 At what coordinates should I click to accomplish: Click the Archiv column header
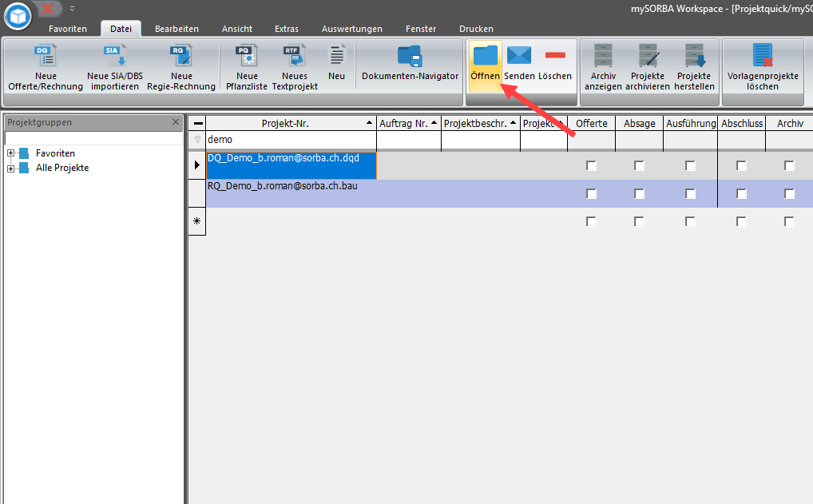(x=790, y=124)
